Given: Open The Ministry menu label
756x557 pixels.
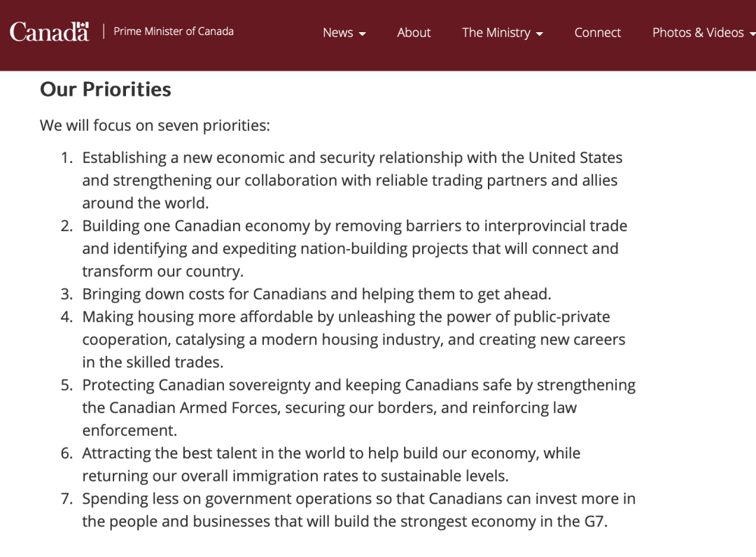Looking at the screenshot, I should click(x=496, y=33).
